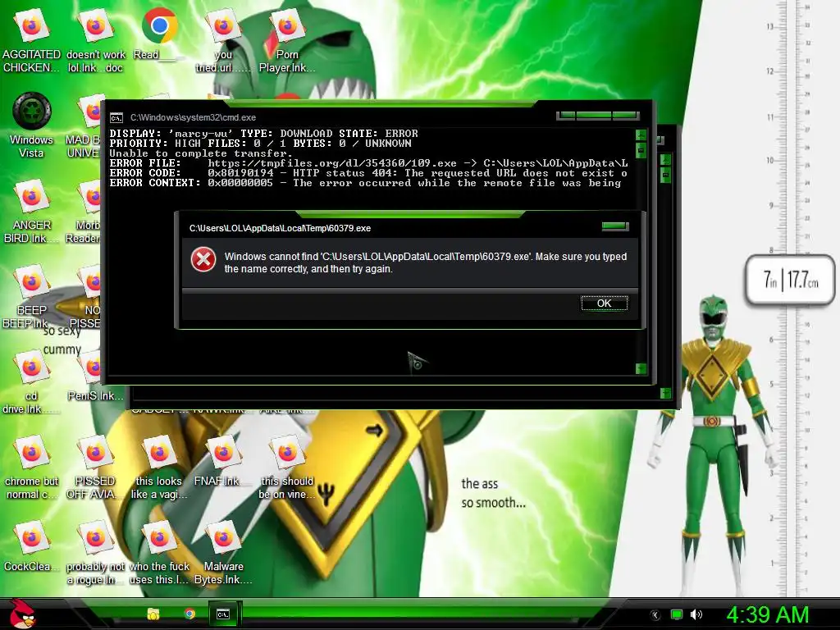The image size is (840, 630).
Task: Click the 7in 17.7cm ruler marker
Action: coord(791,280)
